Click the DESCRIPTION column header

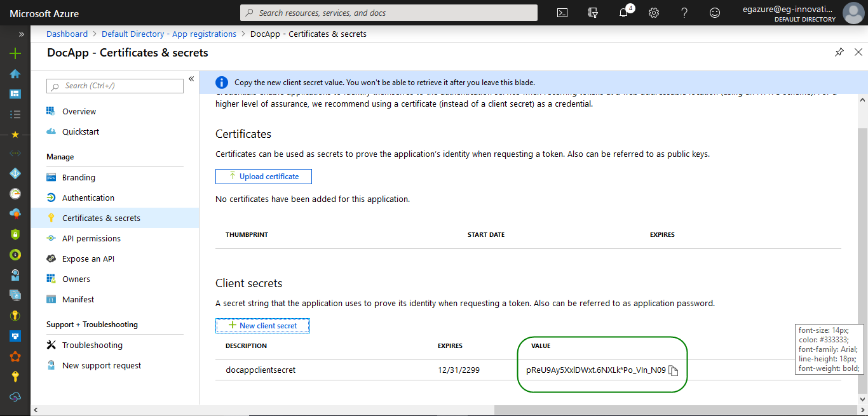[246, 346]
